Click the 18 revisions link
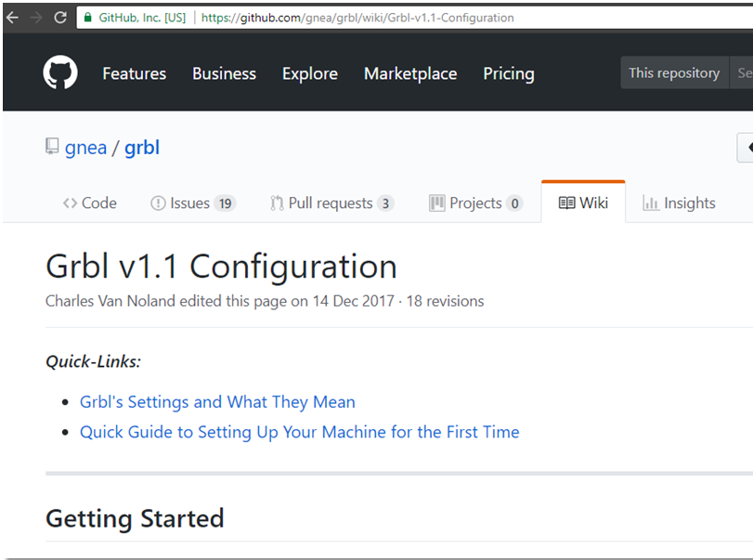The height and width of the screenshot is (560, 753). [x=445, y=301]
